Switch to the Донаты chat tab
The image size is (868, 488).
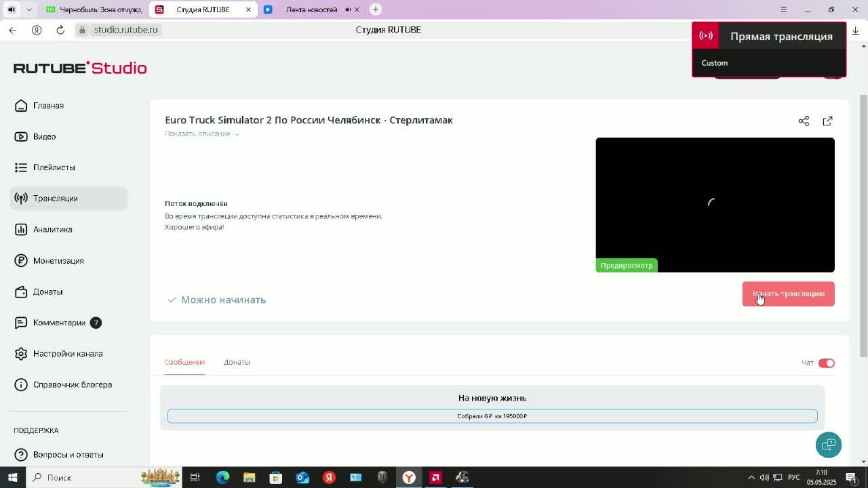pos(237,362)
